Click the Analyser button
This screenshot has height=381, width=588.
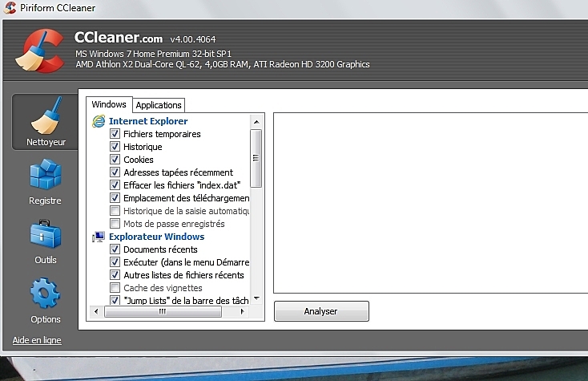[321, 311]
